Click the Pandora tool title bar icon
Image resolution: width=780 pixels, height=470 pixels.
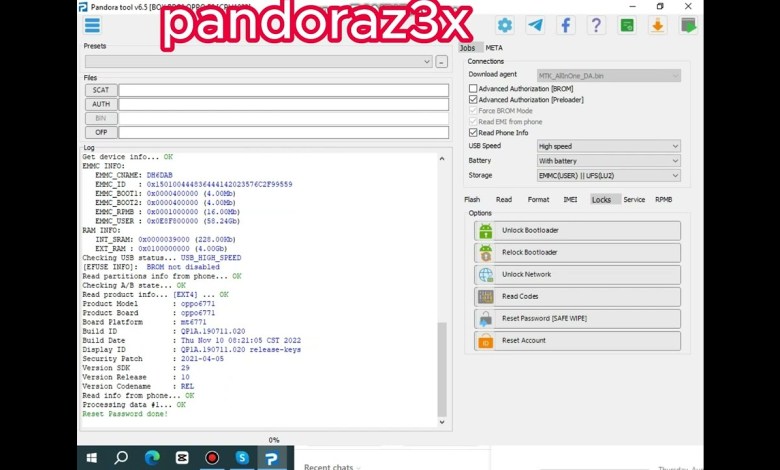[x=84, y=7]
